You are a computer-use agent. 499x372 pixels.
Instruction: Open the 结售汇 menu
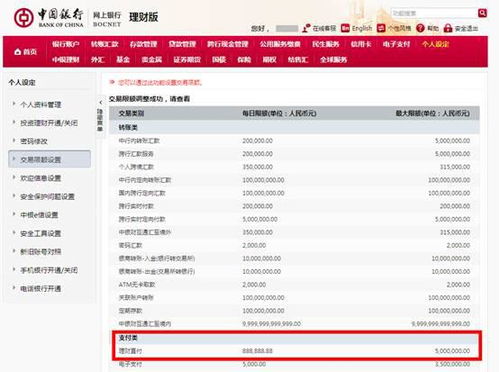[x=298, y=60]
